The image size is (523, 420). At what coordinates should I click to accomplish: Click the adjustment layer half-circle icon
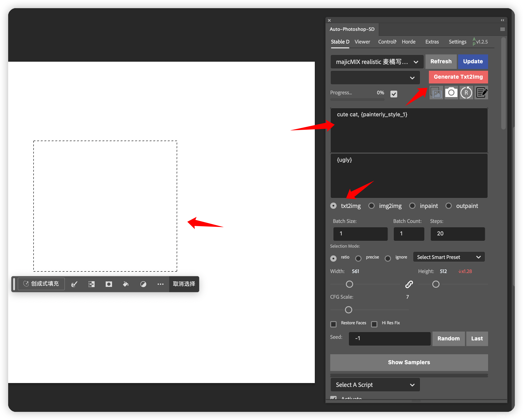point(143,284)
